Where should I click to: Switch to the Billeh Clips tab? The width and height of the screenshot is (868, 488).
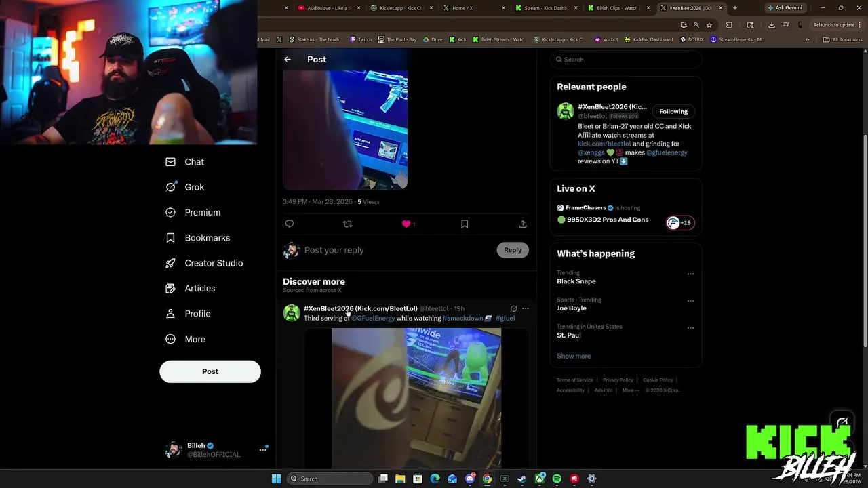pyautogui.click(x=618, y=8)
